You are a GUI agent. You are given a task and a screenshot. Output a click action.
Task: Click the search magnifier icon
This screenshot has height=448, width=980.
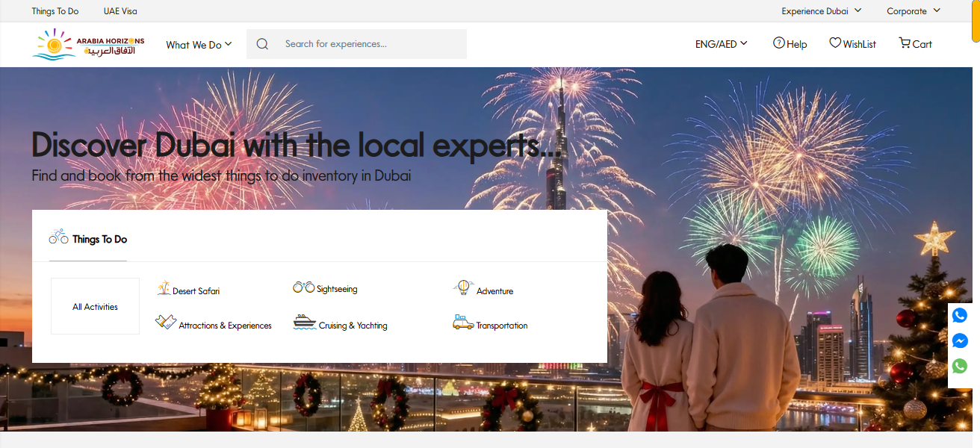point(262,44)
